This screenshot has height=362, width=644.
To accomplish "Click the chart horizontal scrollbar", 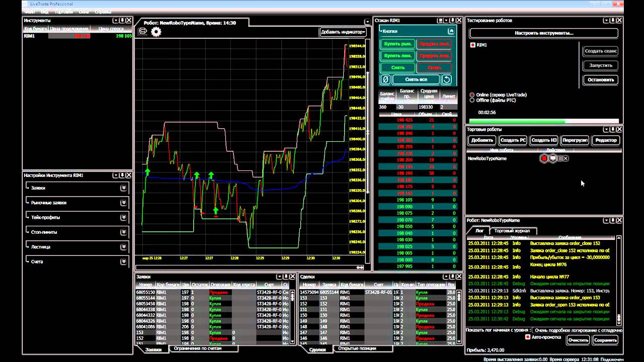I will pyautogui.click(x=250, y=267).
